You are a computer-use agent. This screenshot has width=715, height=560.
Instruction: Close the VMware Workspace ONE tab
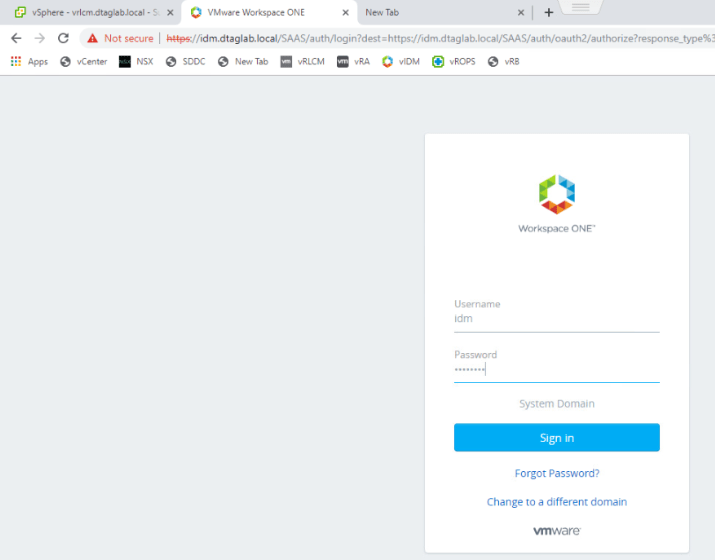coord(346,13)
